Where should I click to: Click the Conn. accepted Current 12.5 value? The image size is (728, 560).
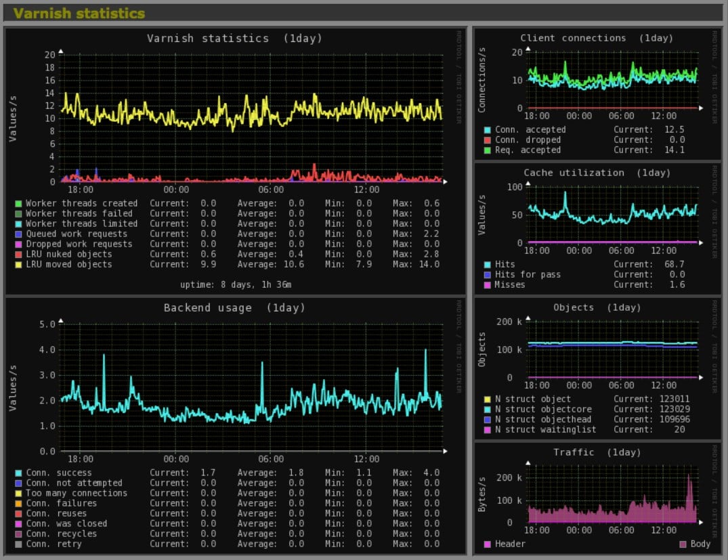click(x=674, y=130)
